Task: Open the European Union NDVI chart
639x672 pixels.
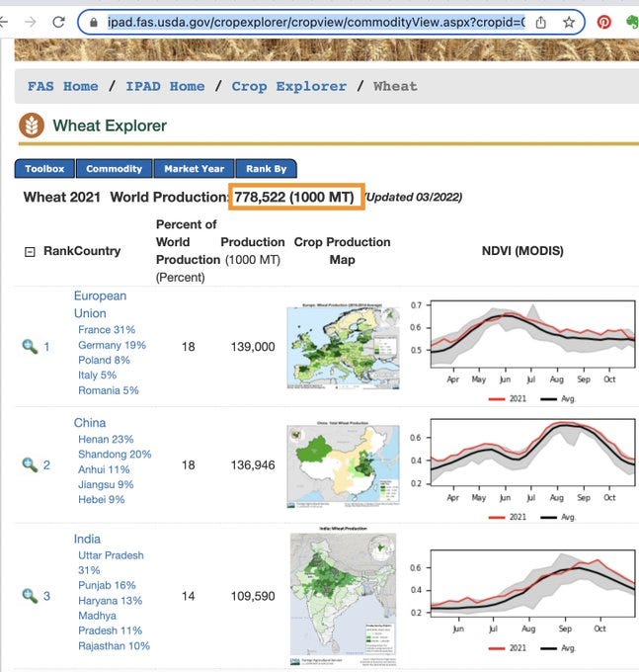Action: click(x=522, y=351)
